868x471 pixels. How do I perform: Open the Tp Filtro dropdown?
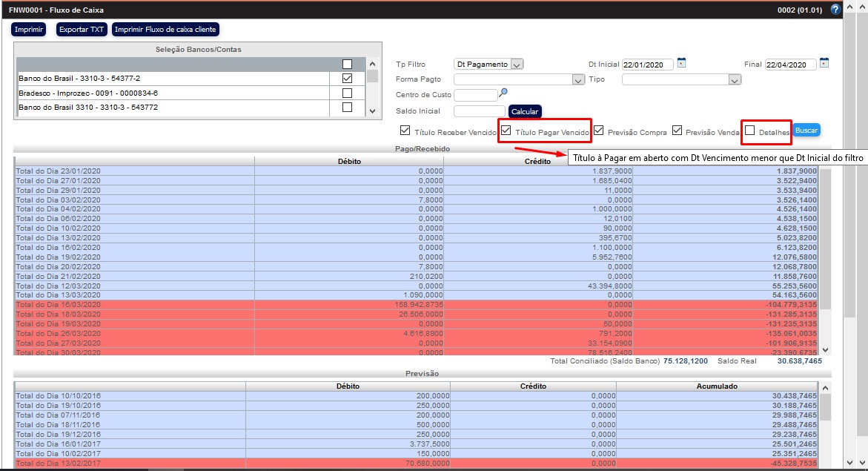[x=489, y=65]
